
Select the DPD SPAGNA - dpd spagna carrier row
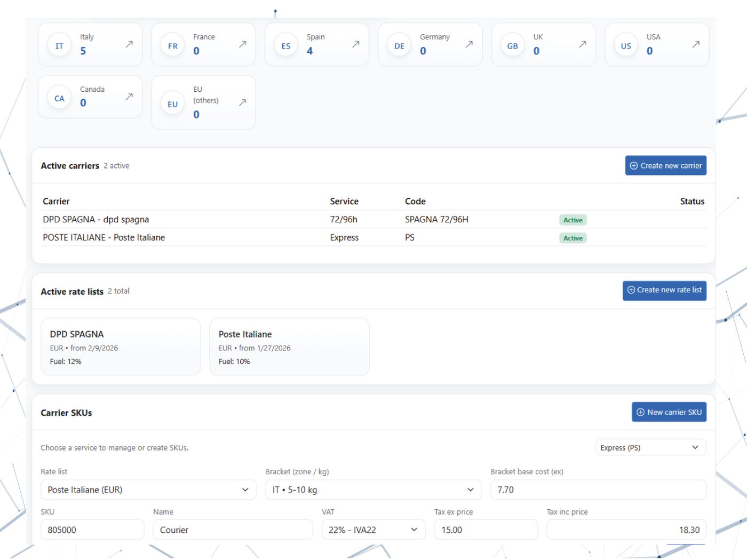coord(374,219)
